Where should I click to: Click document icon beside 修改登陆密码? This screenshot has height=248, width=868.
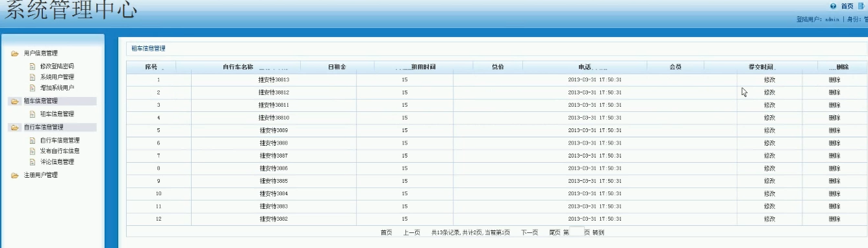click(32, 66)
